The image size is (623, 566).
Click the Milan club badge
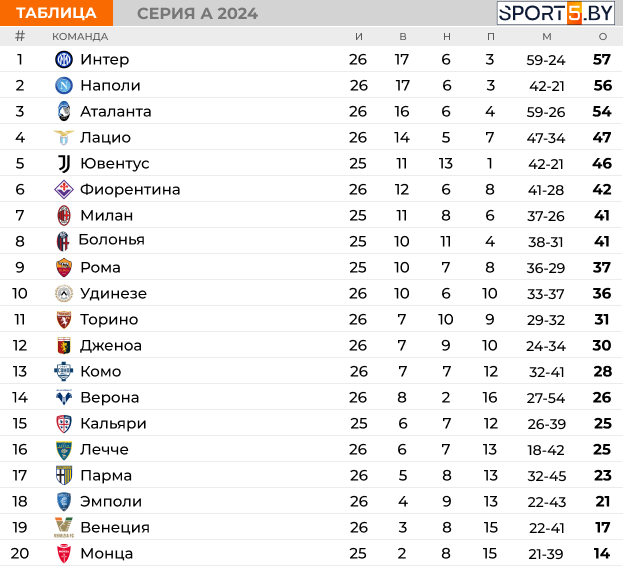click(64, 215)
